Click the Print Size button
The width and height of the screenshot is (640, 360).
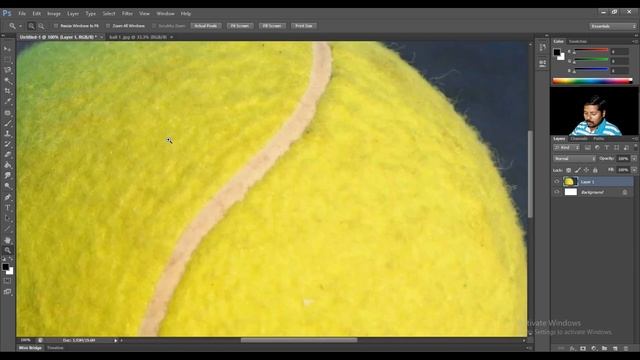(x=304, y=26)
